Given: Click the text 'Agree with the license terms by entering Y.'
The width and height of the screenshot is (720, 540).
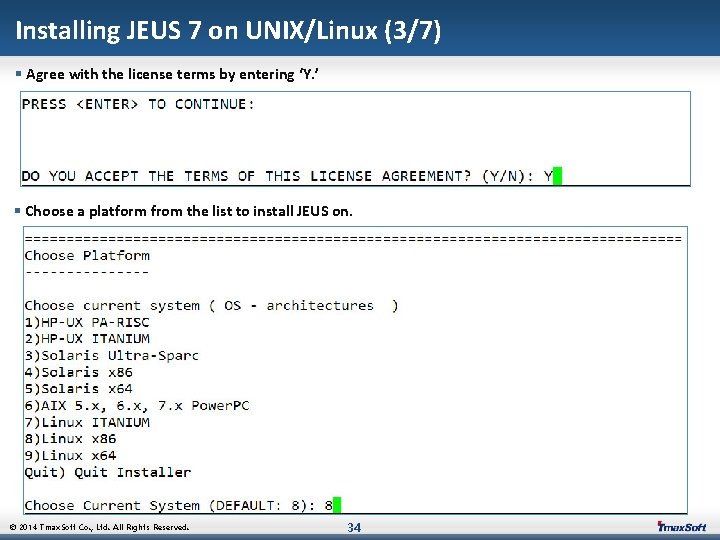Looking at the screenshot, I should (172, 74).
